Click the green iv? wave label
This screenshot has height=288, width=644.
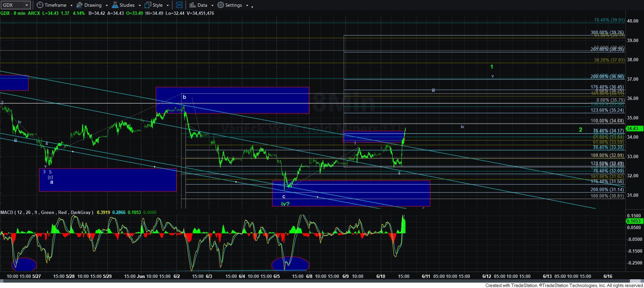point(285,204)
